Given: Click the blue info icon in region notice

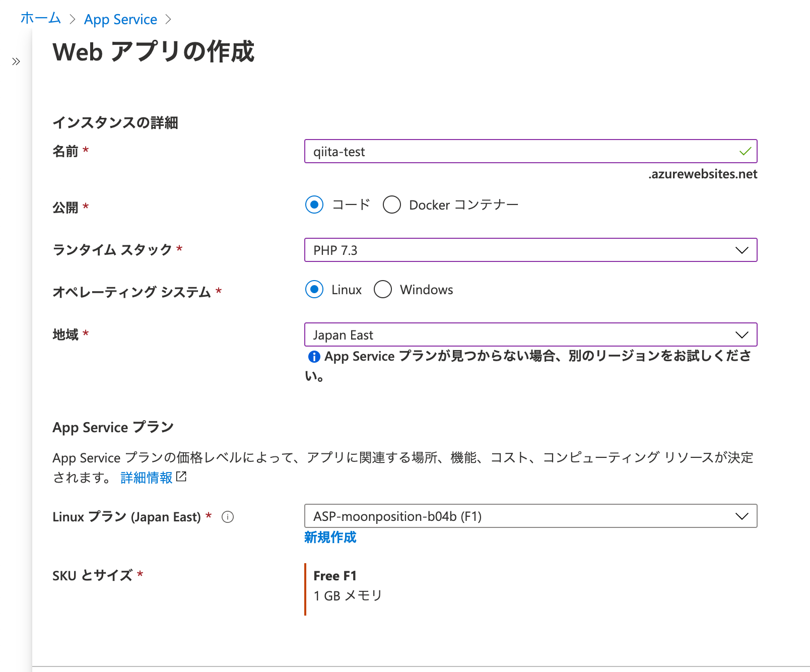Looking at the screenshot, I should pyautogui.click(x=314, y=357).
